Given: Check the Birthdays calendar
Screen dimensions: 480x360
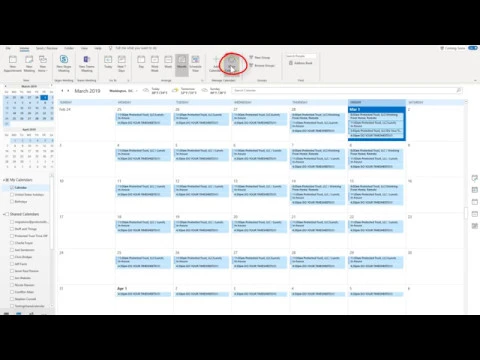Looking at the screenshot, I should pos(12,202).
